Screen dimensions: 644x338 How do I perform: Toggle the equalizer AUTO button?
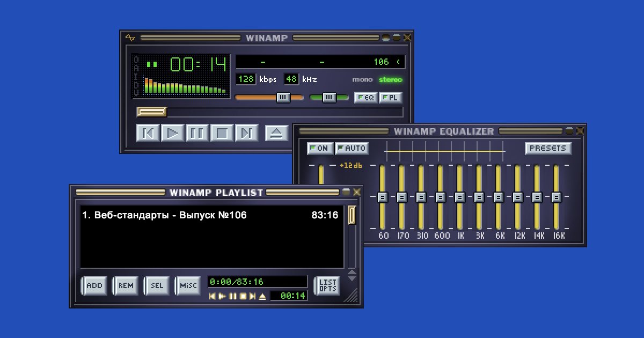click(x=351, y=148)
